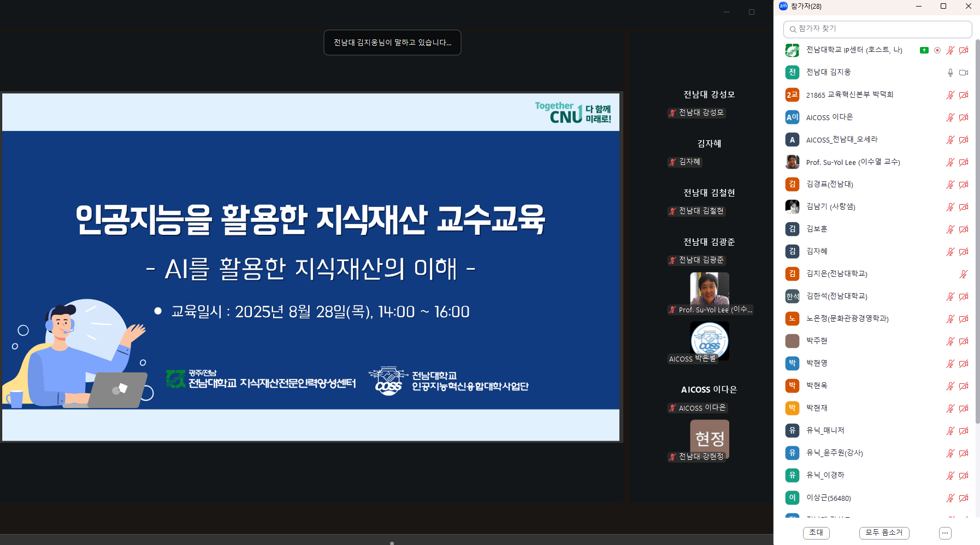This screenshot has height=545, width=980.
Task: Click the video-off icon for 김보훈
Action: (x=964, y=229)
